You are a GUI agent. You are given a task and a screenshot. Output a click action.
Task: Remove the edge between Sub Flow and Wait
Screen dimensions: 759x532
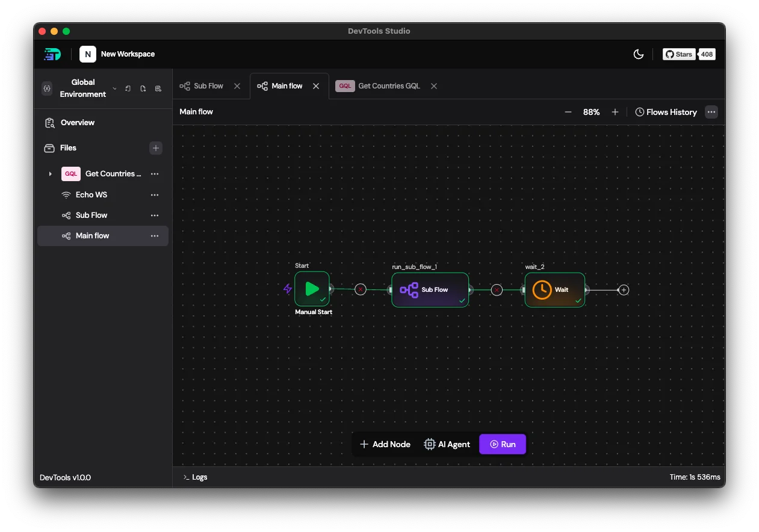point(497,290)
